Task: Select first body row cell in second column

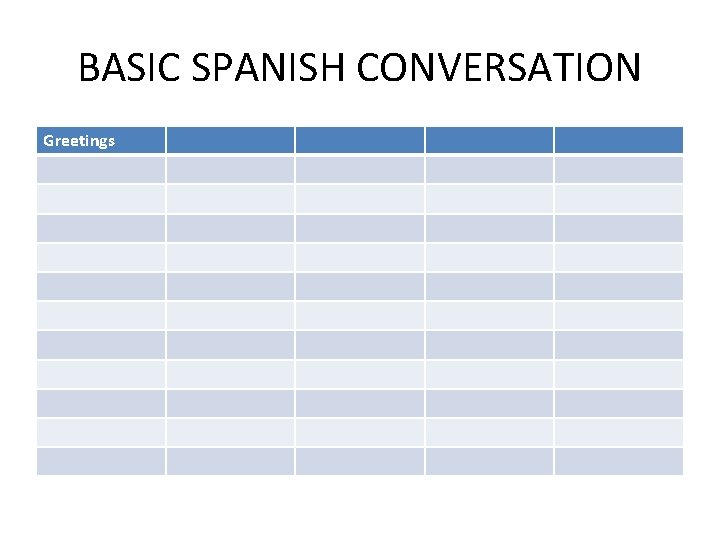Action: [230, 169]
